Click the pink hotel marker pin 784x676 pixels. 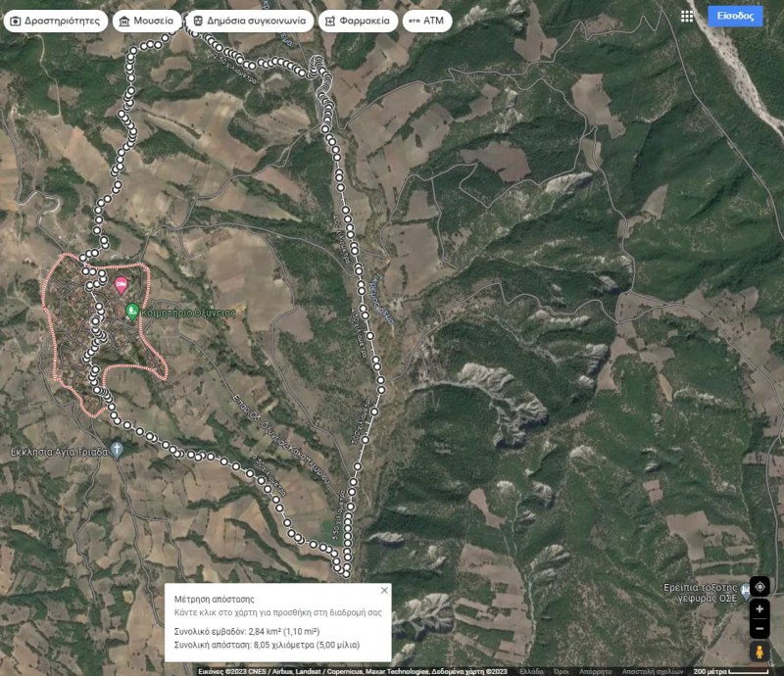(122, 285)
